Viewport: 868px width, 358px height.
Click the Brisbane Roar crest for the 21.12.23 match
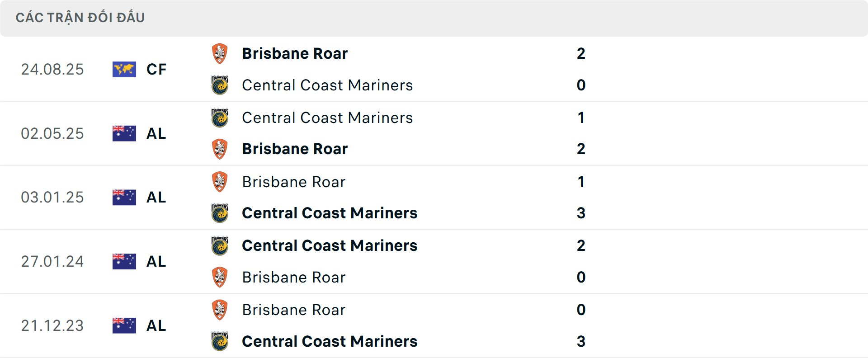(x=220, y=310)
